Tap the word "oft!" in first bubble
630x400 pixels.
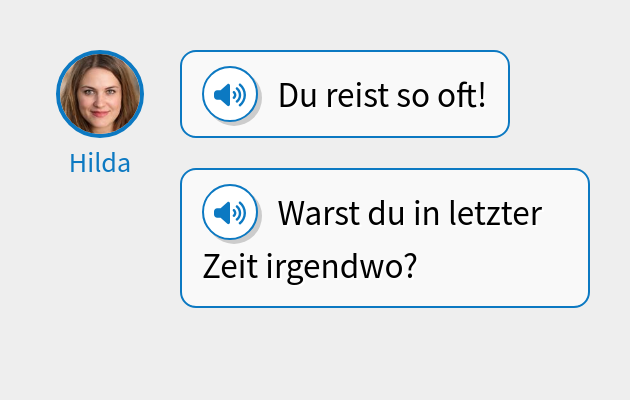(462, 96)
